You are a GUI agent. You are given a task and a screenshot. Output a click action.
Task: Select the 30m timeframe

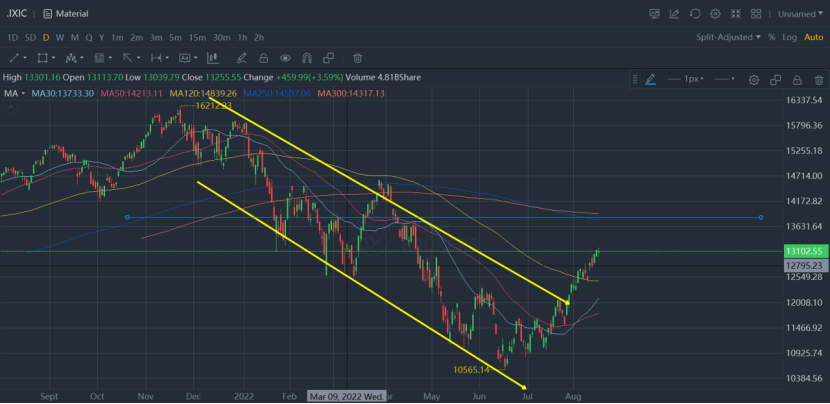(x=222, y=38)
